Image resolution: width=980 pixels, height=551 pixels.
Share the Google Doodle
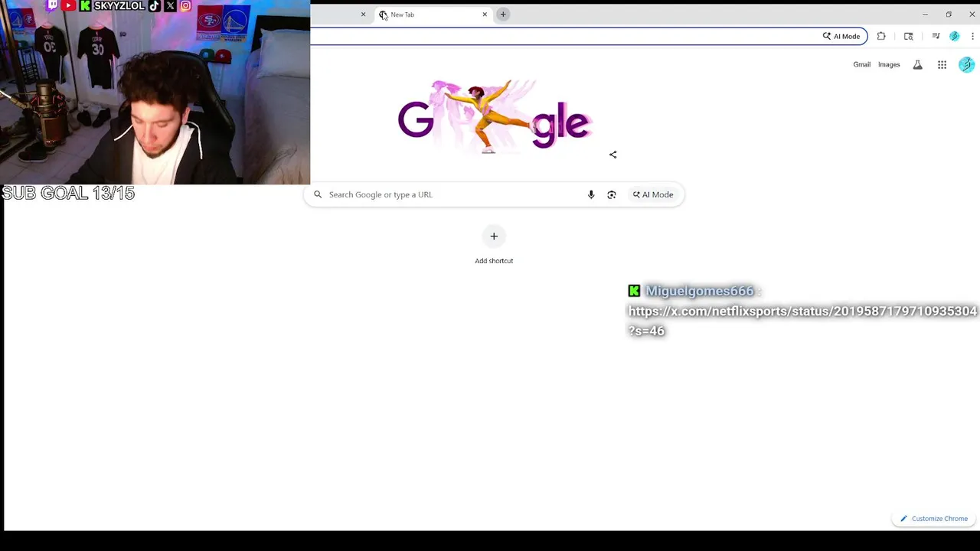click(x=612, y=155)
